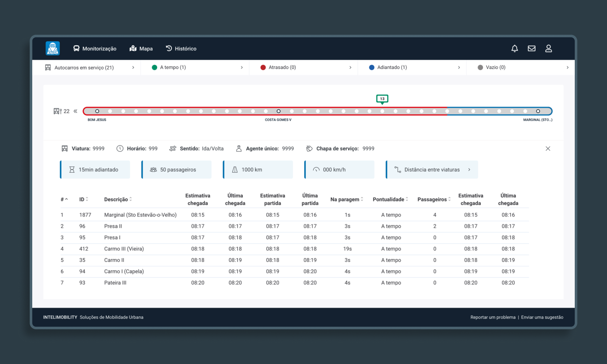The width and height of the screenshot is (607, 364).
Task: Expand the 'Autocarros em serviço (21)' section
Action: (133, 67)
